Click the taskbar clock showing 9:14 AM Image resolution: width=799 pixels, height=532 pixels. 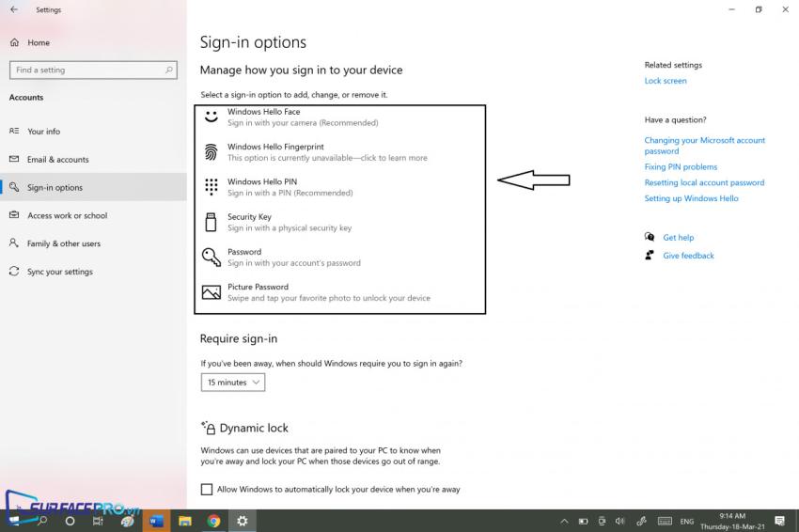pyautogui.click(x=732, y=522)
